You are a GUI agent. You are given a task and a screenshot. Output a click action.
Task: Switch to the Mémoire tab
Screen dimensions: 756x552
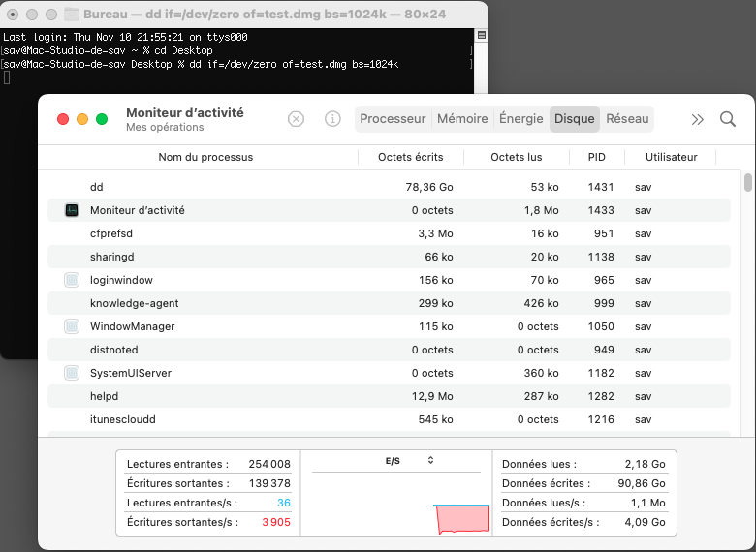(x=462, y=119)
